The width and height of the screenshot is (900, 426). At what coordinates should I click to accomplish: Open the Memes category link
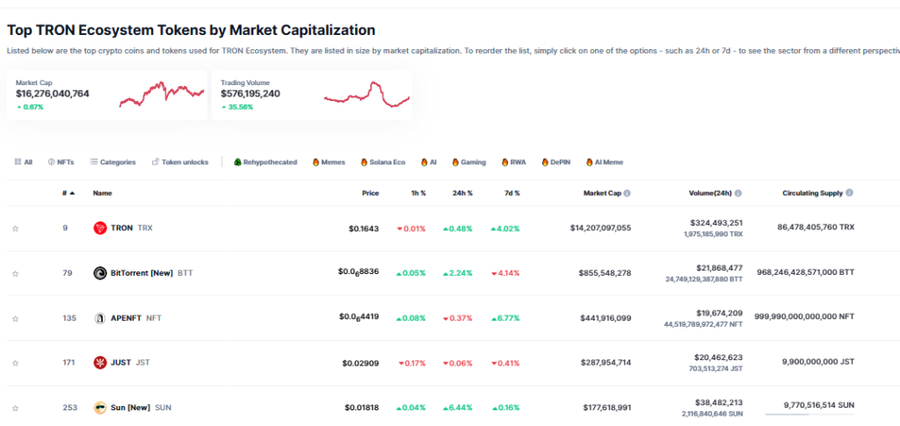[x=328, y=162]
